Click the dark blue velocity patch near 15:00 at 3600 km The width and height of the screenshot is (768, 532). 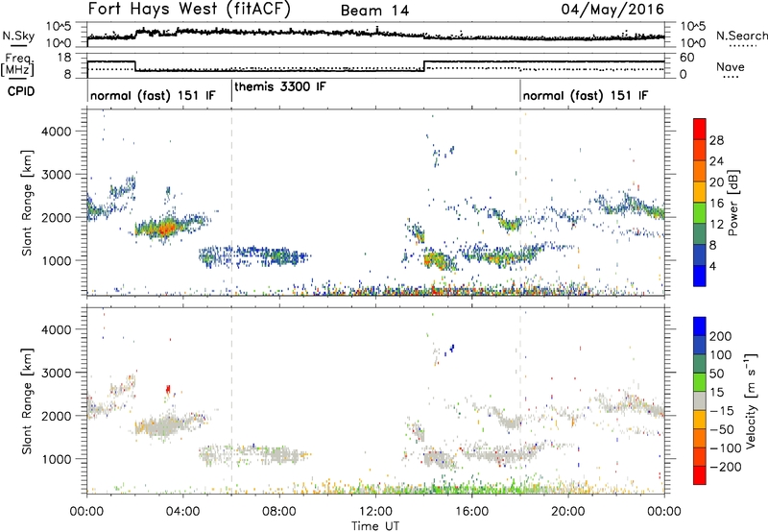coord(451,348)
